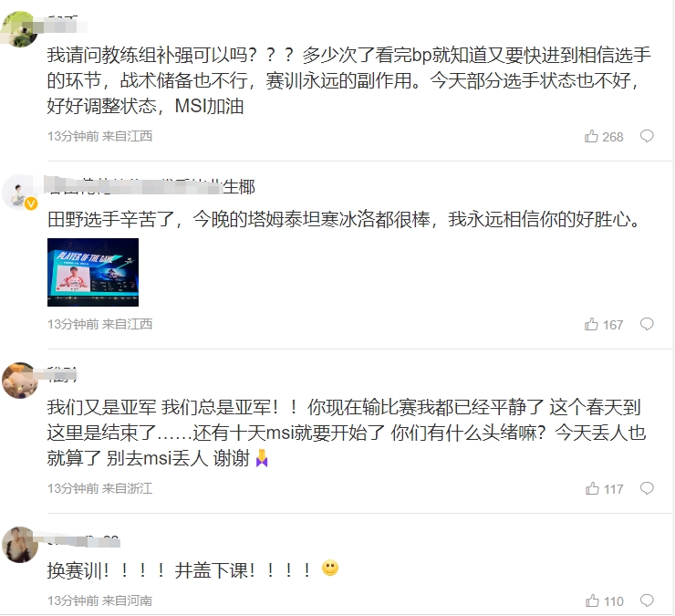Click the 268 like count

[613, 137]
